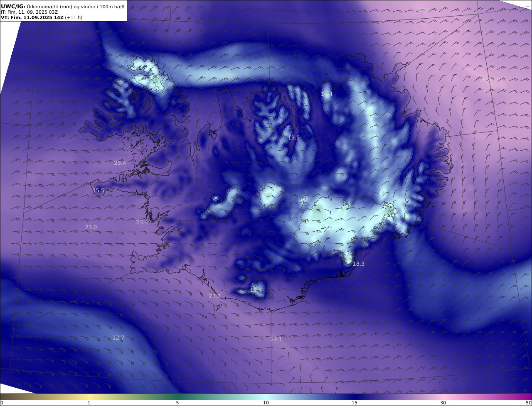This screenshot has width=532, height=406.
Task: Select the 23.7 value label on the map
Action: click(x=215, y=296)
